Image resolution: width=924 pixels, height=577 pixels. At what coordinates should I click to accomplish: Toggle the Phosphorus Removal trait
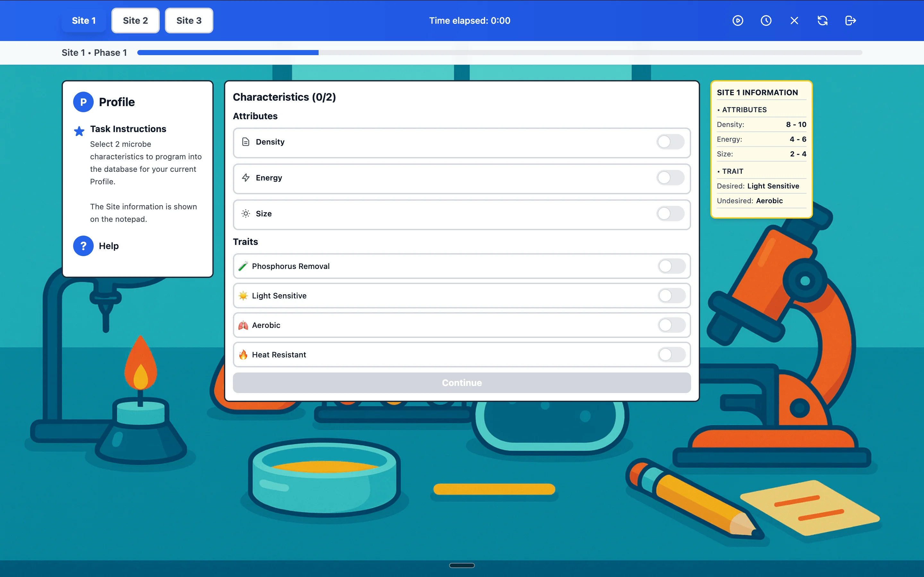coord(671,266)
